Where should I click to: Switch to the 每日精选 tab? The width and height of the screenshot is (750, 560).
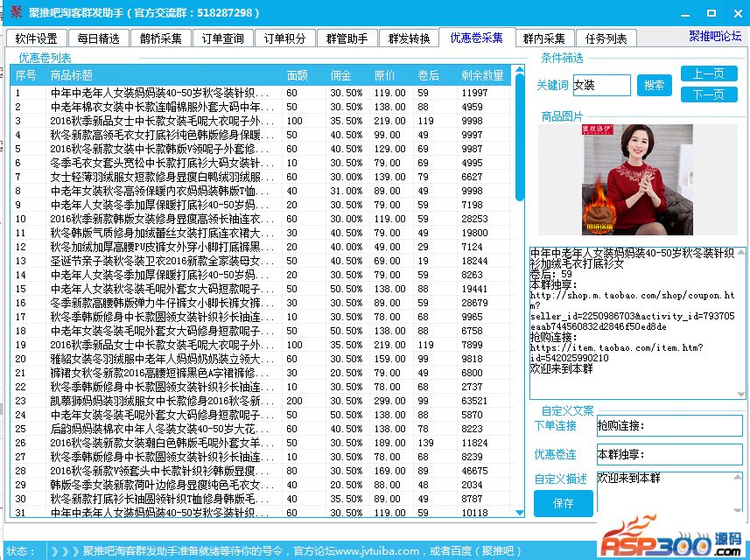(x=98, y=38)
